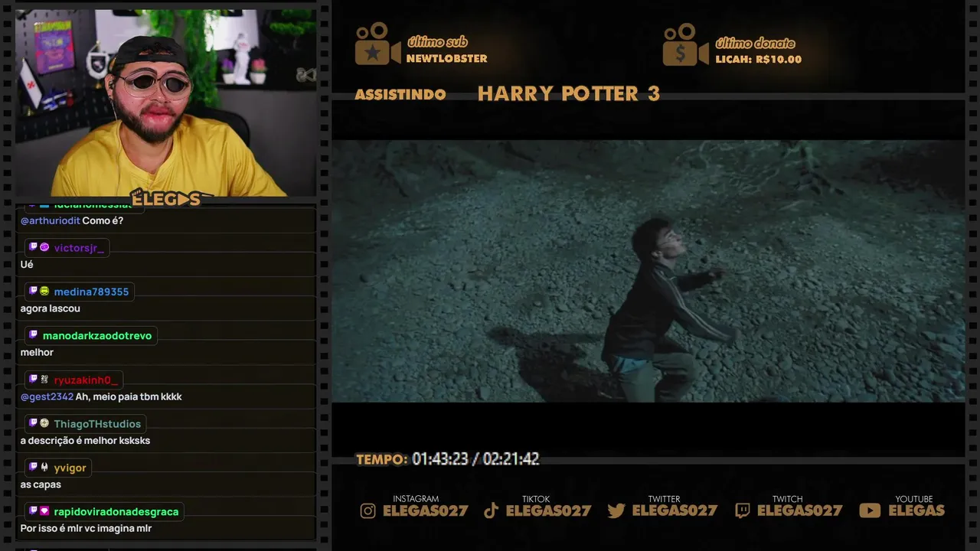Click Twitch badge beside victorsjr_ username
This screenshot has width=980, height=551.
tap(33, 247)
